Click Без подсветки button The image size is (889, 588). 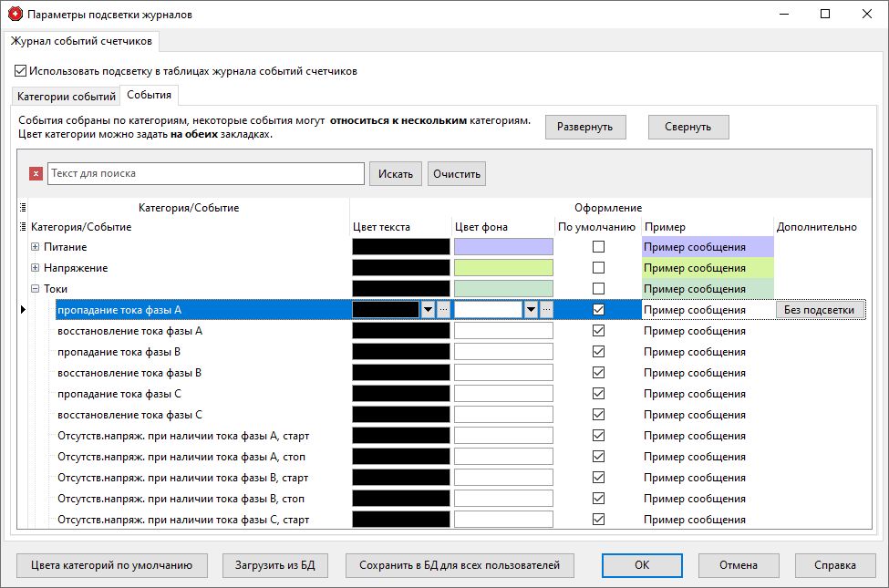(819, 310)
